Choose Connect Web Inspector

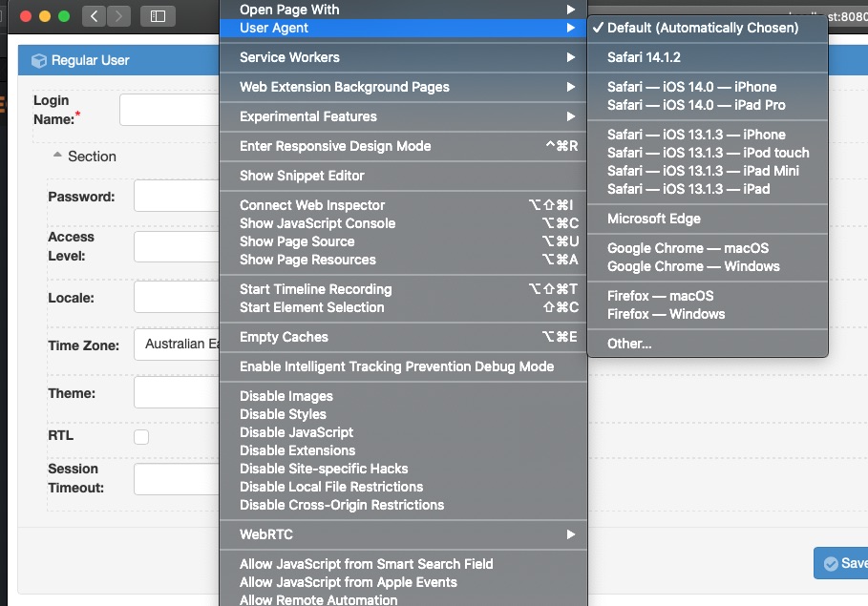pos(403,205)
